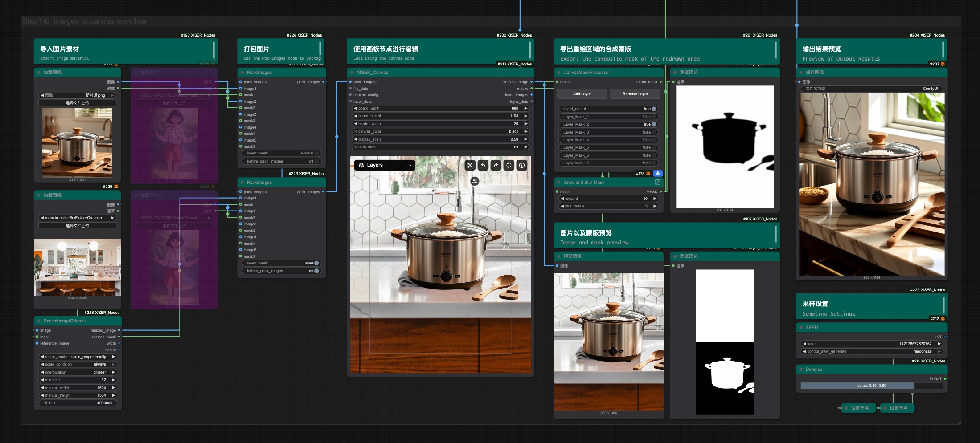
Task: Click the 文件名前缀 ComfyUI field
Action: coord(872,89)
